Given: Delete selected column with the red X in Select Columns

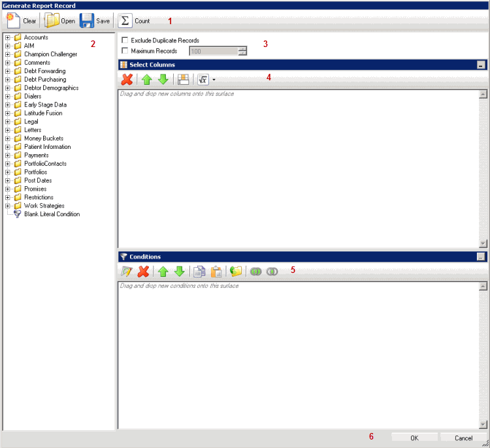Looking at the screenshot, I should (x=127, y=79).
